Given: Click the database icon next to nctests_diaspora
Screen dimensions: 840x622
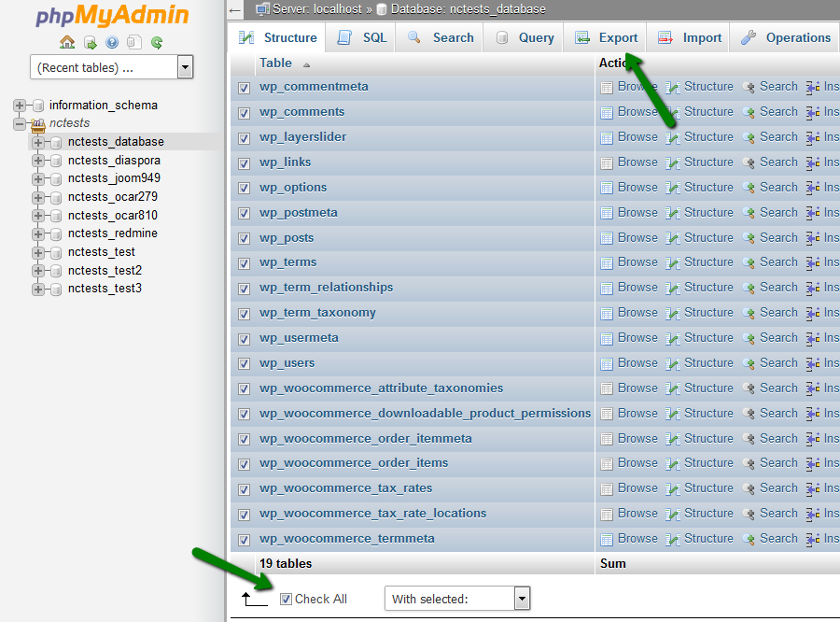Looking at the screenshot, I should pyautogui.click(x=56, y=161).
